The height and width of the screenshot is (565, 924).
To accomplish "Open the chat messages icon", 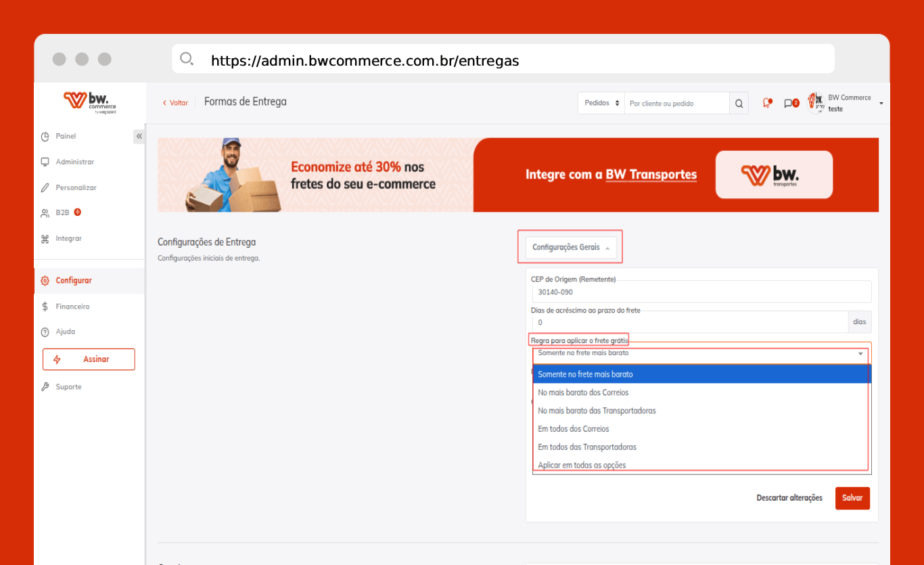I will pyautogui.click(x=791, y=103).
